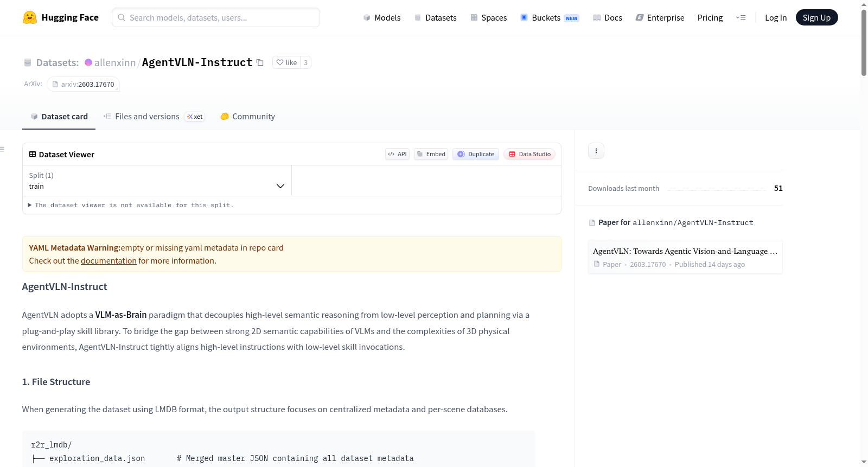Focus the search models, datasets, users field

[x=216, y=17]
